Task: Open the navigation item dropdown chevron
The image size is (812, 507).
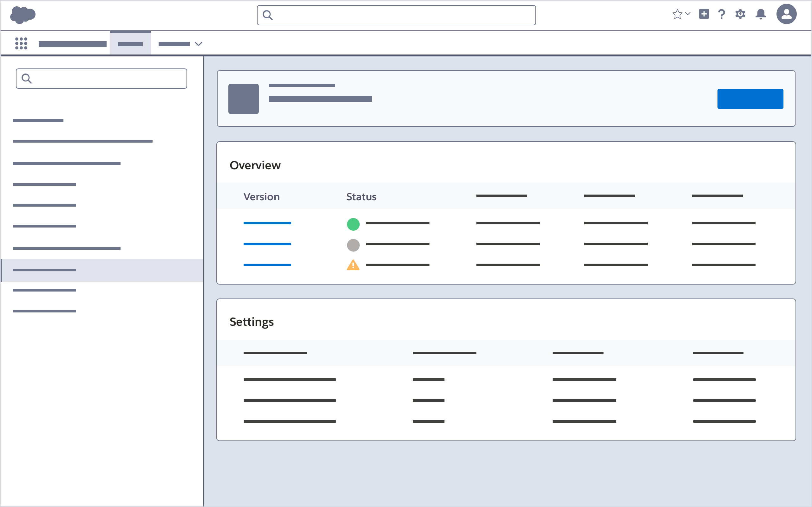Action: pyautogui.click(x=198, y=44)
